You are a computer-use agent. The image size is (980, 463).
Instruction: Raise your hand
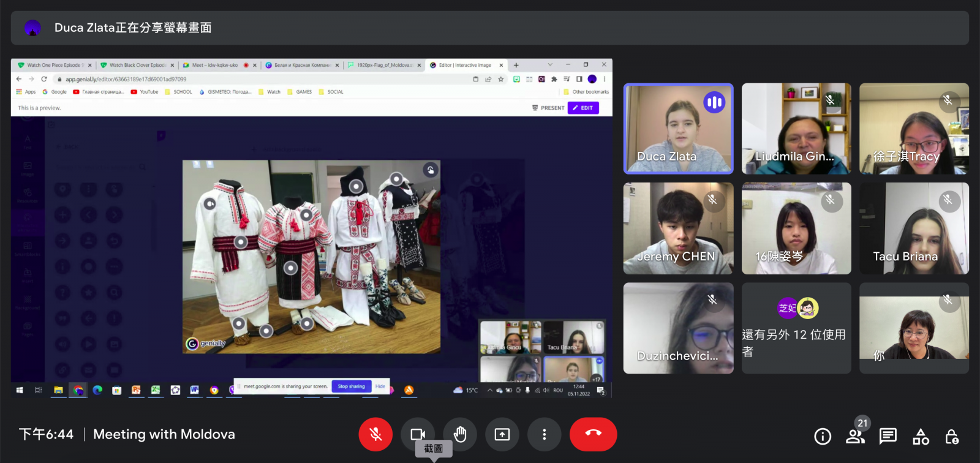coord(460,434)
